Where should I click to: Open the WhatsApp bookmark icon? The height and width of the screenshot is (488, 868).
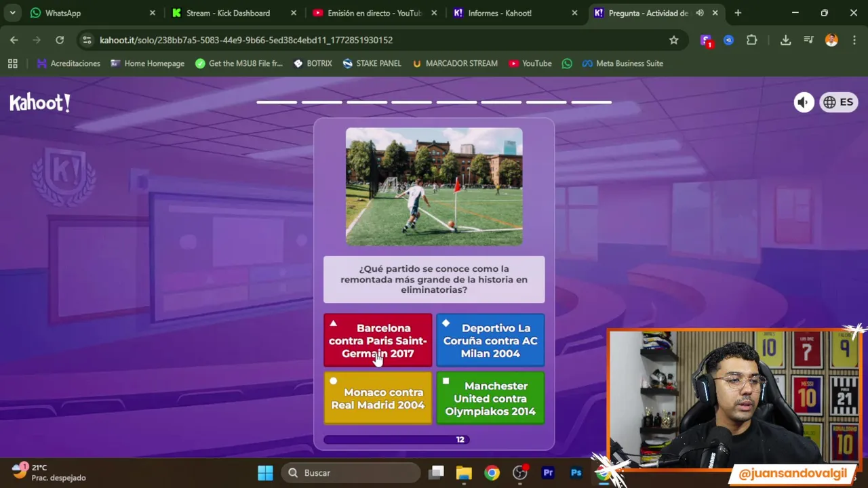567,63
